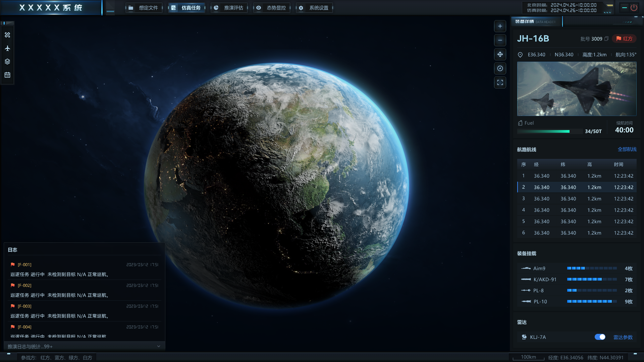Viewport: 644px width, 362px height.
Task: Toggle the KLJ-7A radar switch
Action: click(600, 337)
